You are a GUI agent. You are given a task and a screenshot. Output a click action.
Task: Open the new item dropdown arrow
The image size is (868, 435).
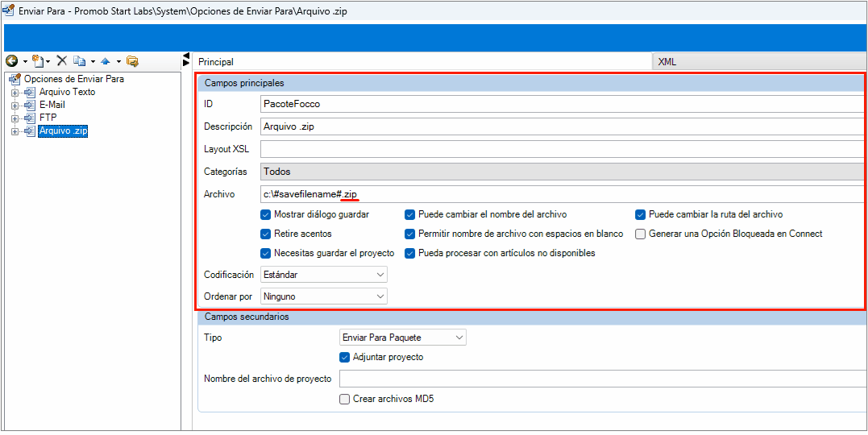pyautogui.click(x=48, y=61)
